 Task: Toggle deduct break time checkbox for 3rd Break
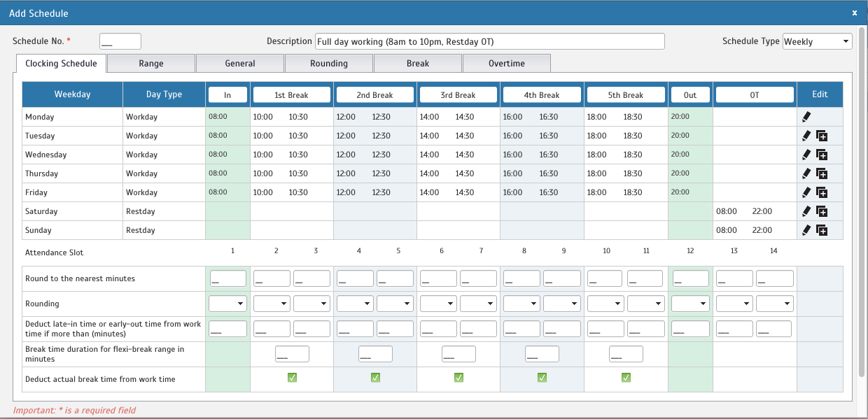point(458,378)
